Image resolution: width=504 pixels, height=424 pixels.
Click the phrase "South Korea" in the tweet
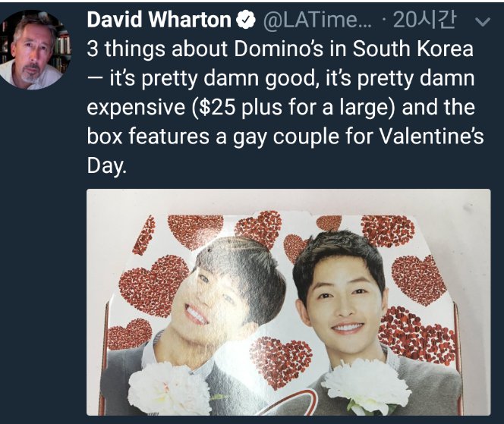click(x=413, y=49)
